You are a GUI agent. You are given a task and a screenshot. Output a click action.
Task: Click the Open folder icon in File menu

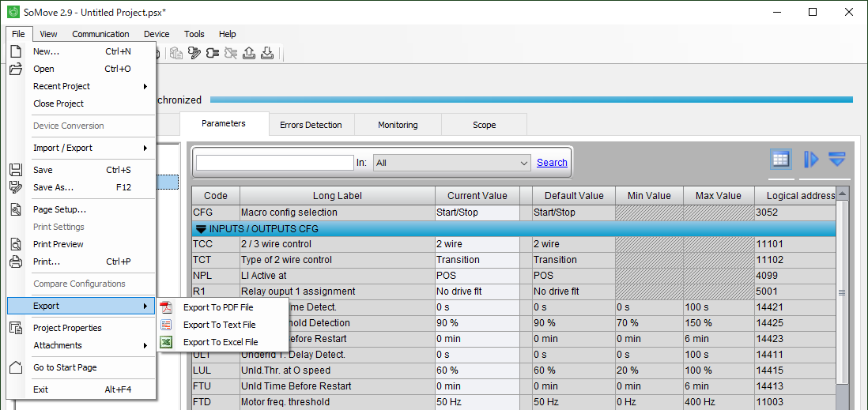pyautogui.click(x=16, y=70)
